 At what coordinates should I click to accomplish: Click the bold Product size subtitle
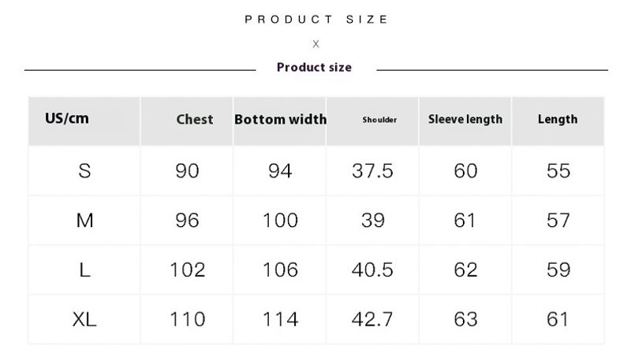click(x=314, y=67)
